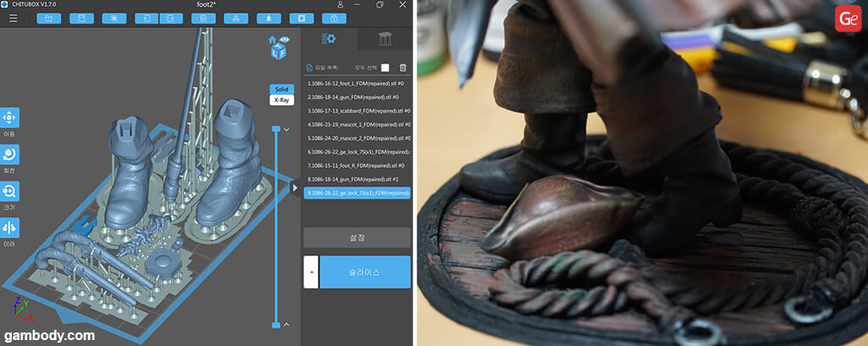Activate the Mirror (미러) tool
This screenshot has height=346, width=868.
[x=9, y=227]
